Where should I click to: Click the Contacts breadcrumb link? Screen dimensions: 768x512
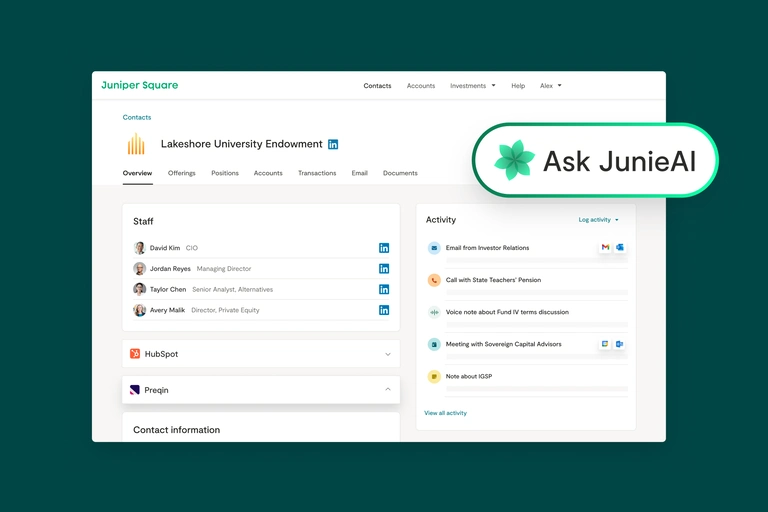(x=137, y=117)
